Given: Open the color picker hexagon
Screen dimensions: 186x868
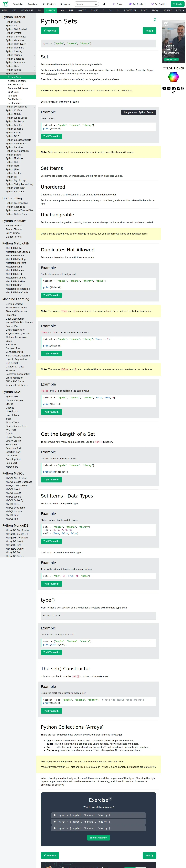Looking at the screenshot, I should click(174, 77).
